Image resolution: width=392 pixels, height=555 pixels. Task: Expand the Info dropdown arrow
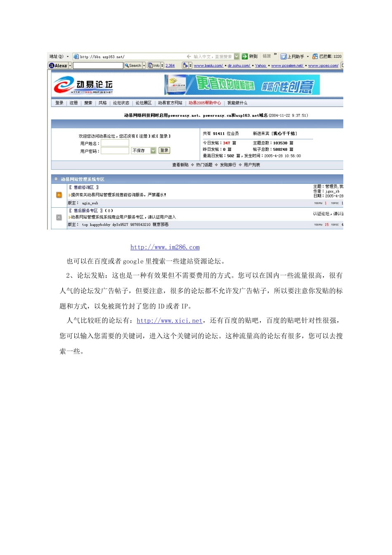tap(162, 66)
